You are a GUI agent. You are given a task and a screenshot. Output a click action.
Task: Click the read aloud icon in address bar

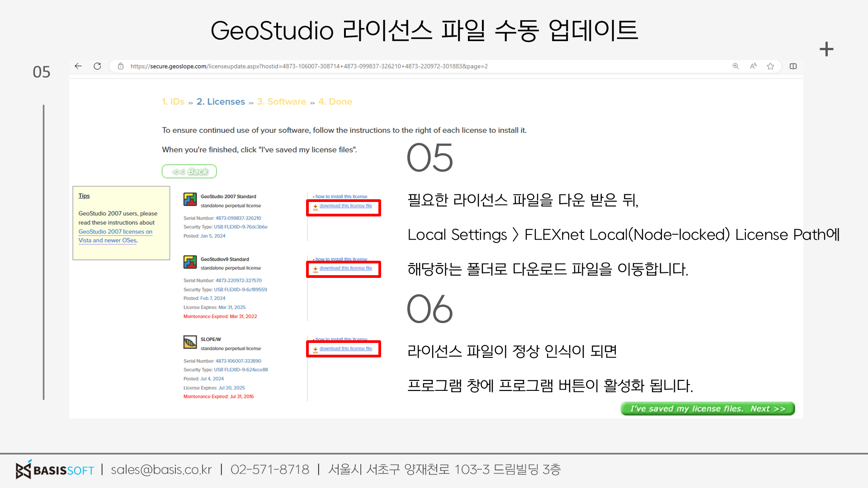pyautogui.click(x=753, y=66)
